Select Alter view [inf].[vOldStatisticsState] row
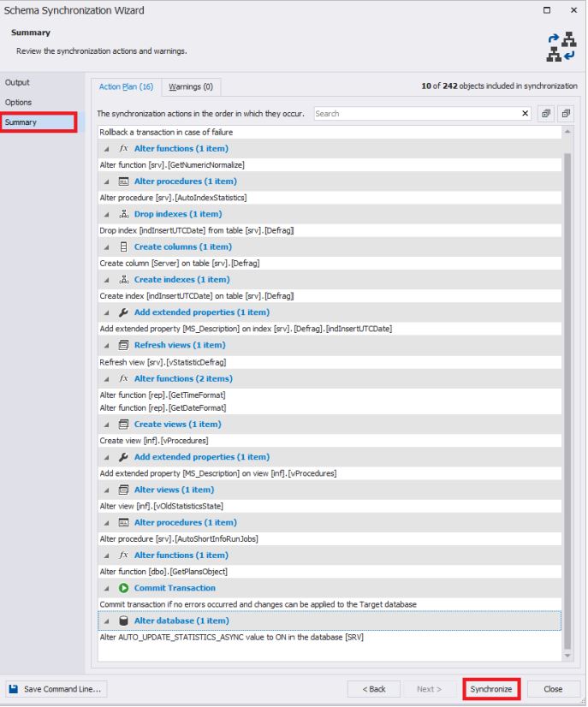Image resolution: width=588 pixels, height=707 pixels. (330, 506)
